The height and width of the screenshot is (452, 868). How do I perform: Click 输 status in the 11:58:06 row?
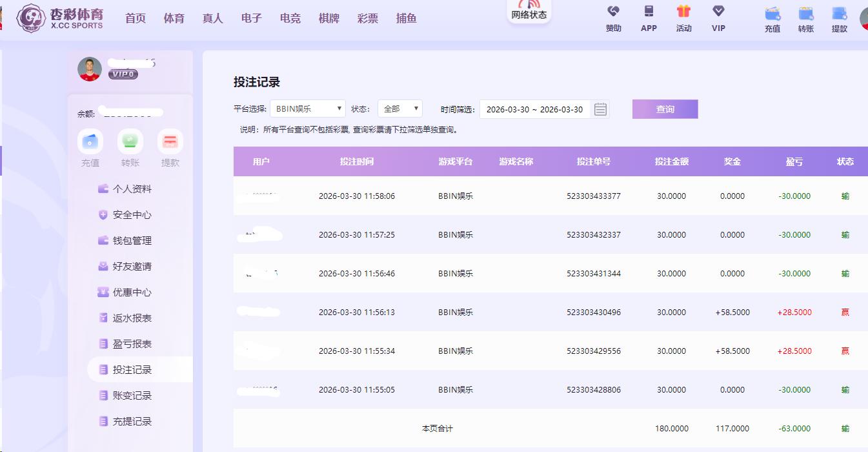tap(845, 196)
